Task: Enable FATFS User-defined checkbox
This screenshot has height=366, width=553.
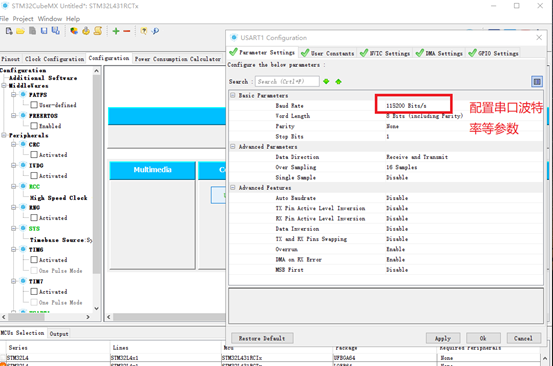Action: pyautogui.click(x=34, y=105)
